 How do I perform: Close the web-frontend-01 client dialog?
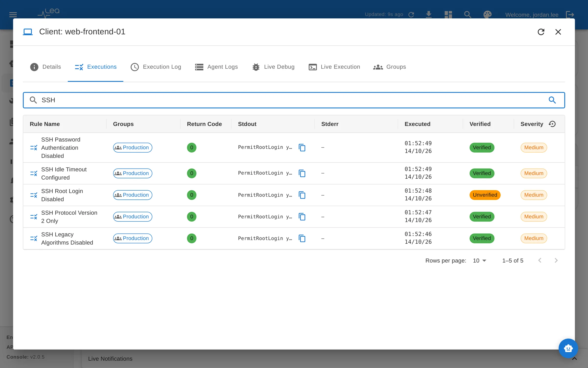[558, 32]
